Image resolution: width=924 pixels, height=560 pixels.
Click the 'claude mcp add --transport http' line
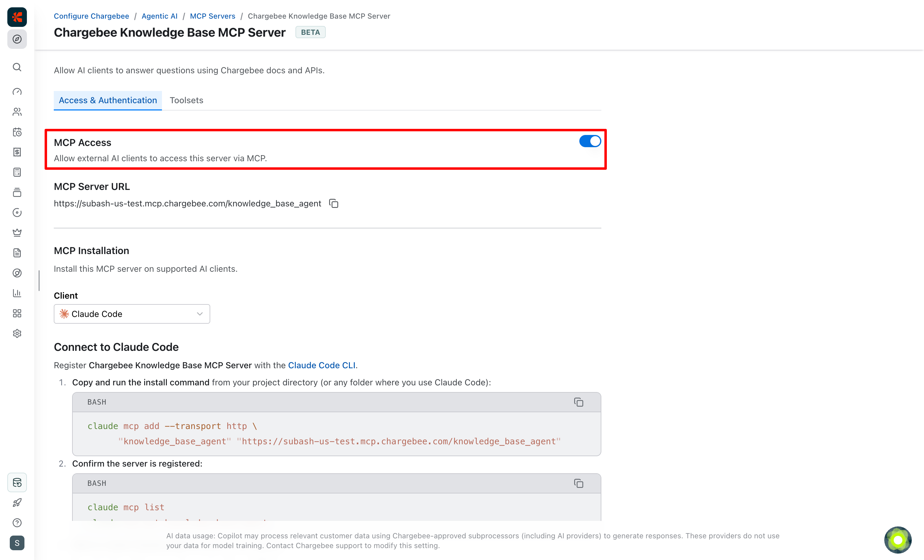(x=173, y=426)
